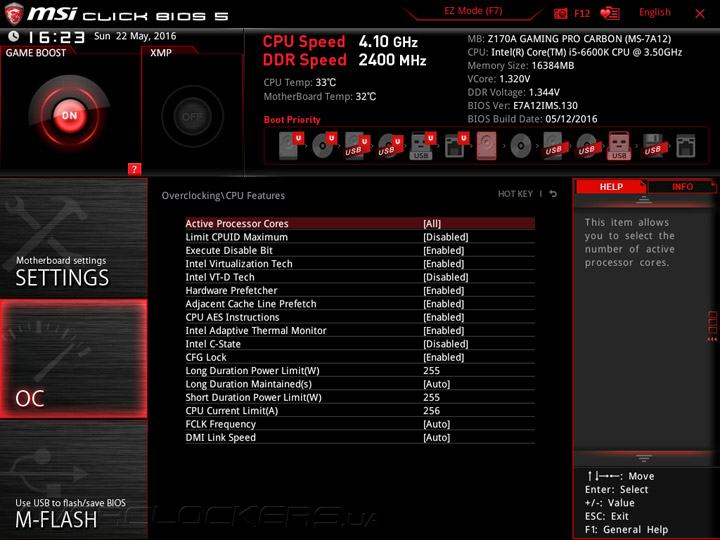Open the M-FLASH section
This screenshot has width=720, height=540.
73,480
